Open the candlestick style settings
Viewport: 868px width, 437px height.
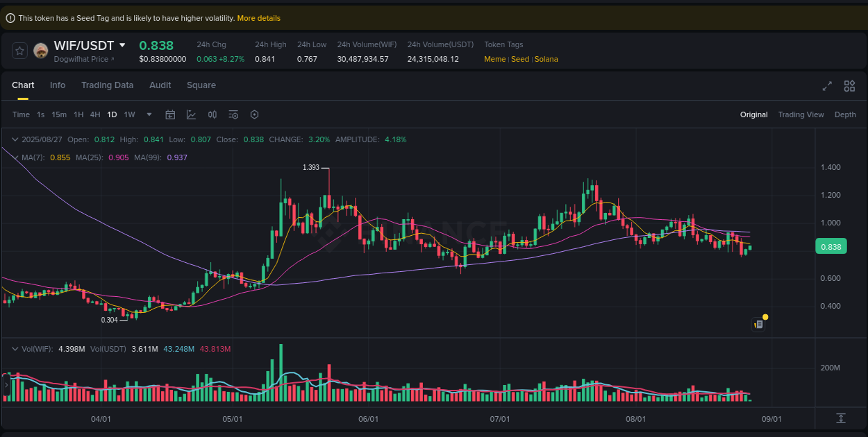tap(212, 114)
